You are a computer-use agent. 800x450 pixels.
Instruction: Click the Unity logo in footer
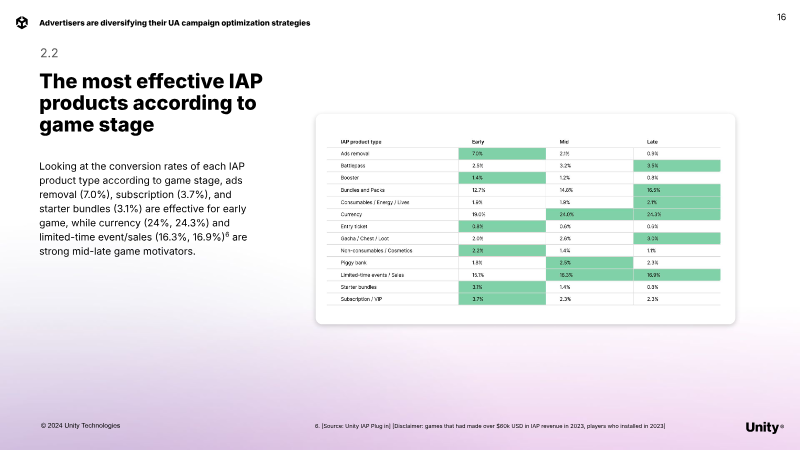pos(765,427)
